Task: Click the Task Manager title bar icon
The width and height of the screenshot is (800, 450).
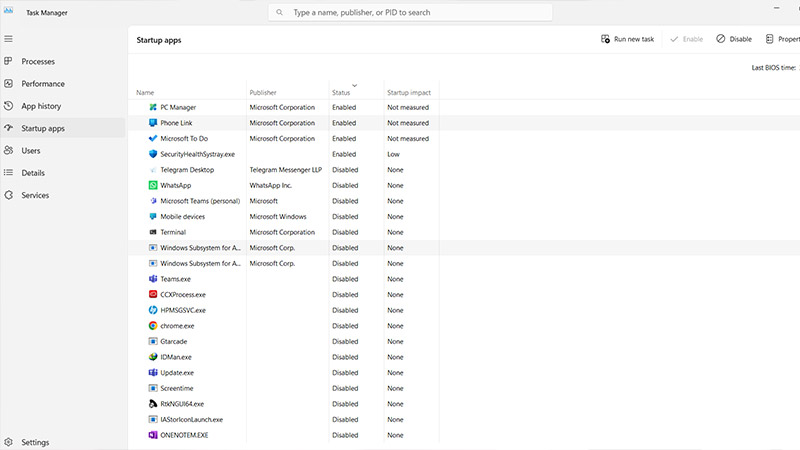Action: (9, 10)
